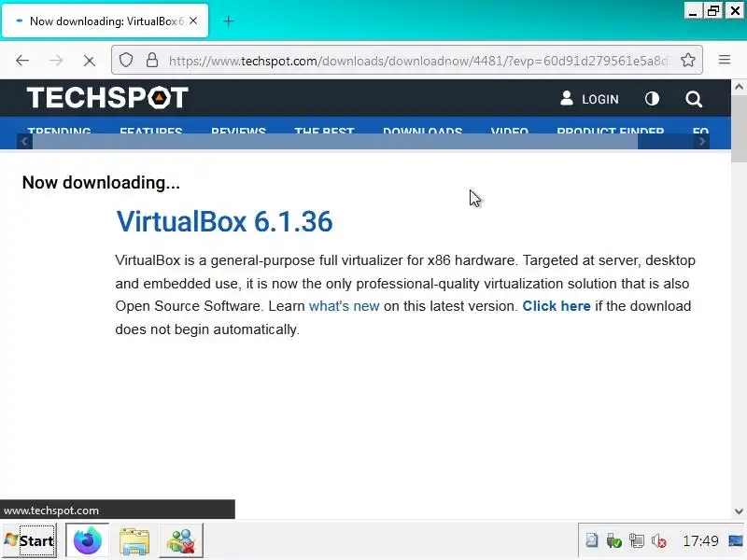
Task: Click the horizontal nav scrollbar thumb
Action: coord(335,142)
